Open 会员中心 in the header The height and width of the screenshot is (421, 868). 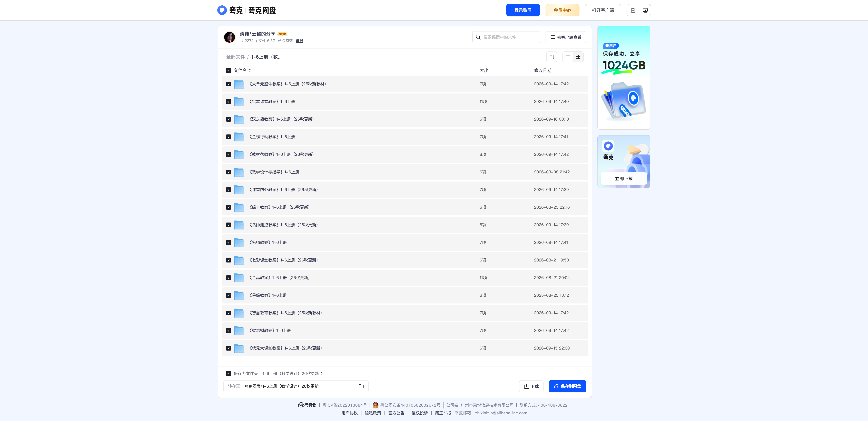point(562,10)
